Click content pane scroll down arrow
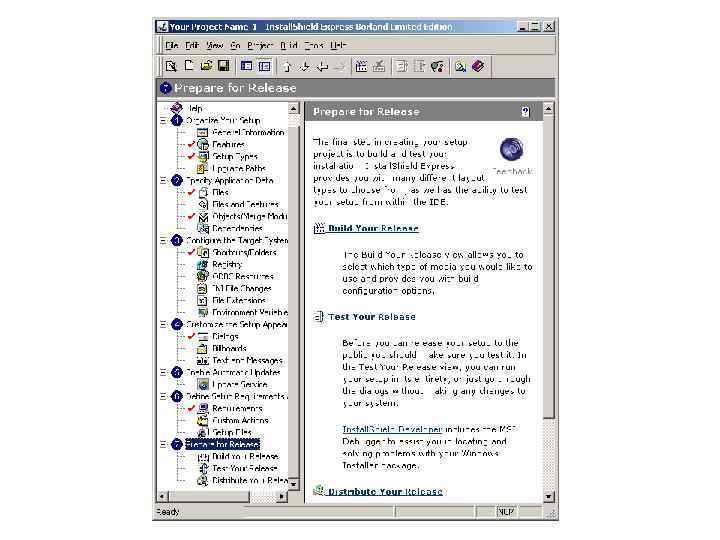 tap(548, 496)
